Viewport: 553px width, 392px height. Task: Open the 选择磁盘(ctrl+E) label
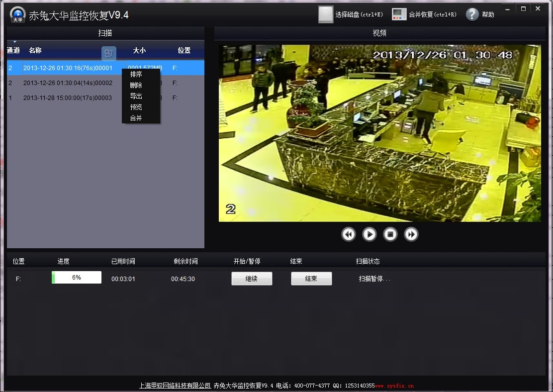point(359,14)
